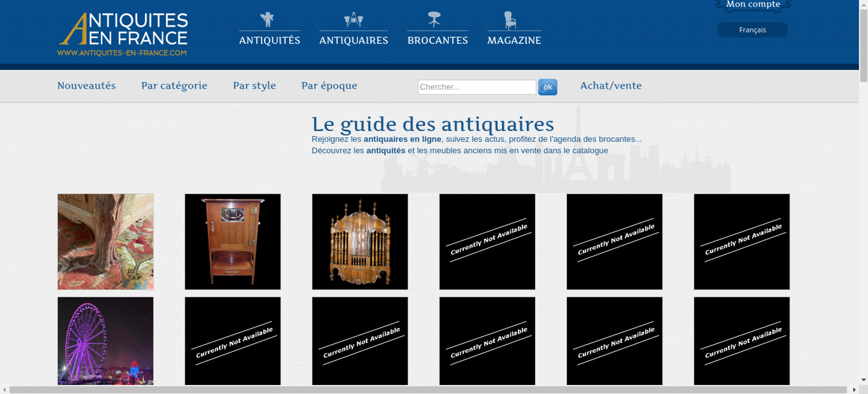Screen dimensions: 868x394
Task: Open the wooden cabinet thumbnail
Action: pos(233,242)
